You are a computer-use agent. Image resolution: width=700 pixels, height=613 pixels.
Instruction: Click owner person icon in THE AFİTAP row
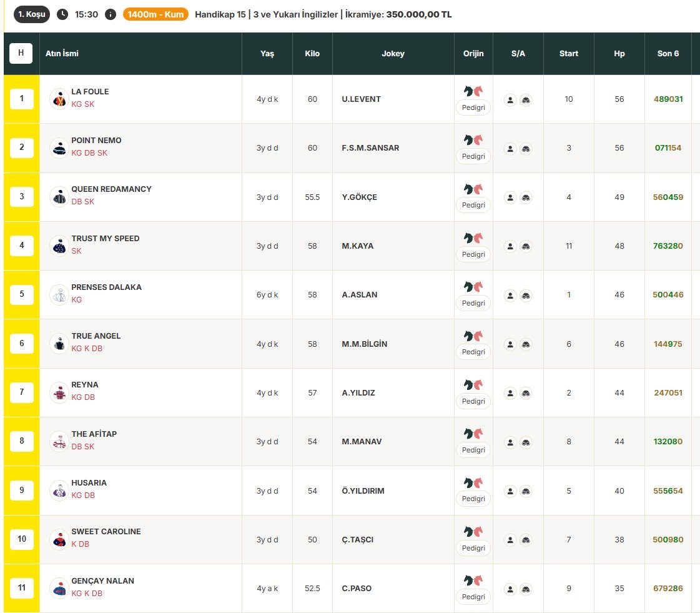pos(510,442)
